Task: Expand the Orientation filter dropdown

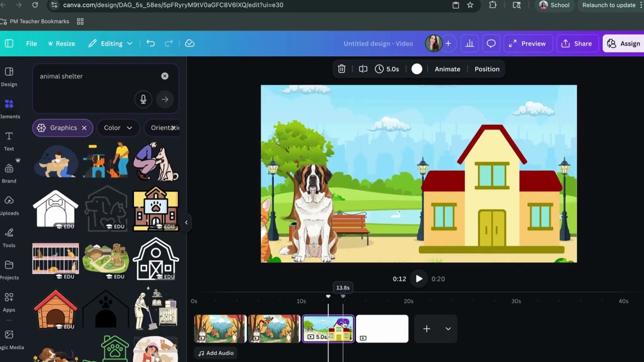Action: click(x=162, y=128)
